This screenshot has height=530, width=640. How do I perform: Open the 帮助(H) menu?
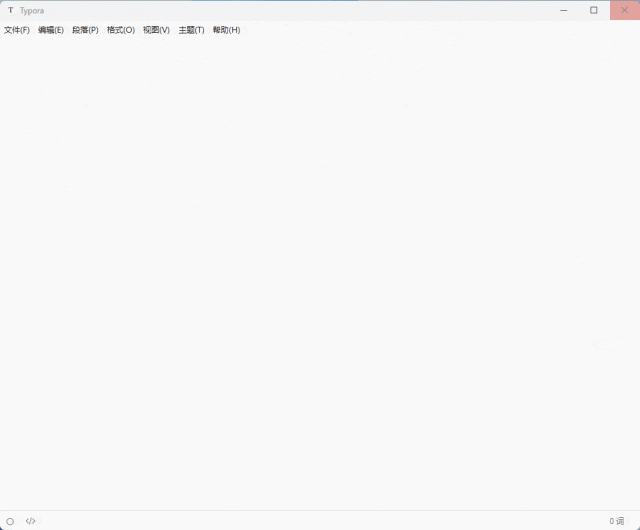click(227, 30)
